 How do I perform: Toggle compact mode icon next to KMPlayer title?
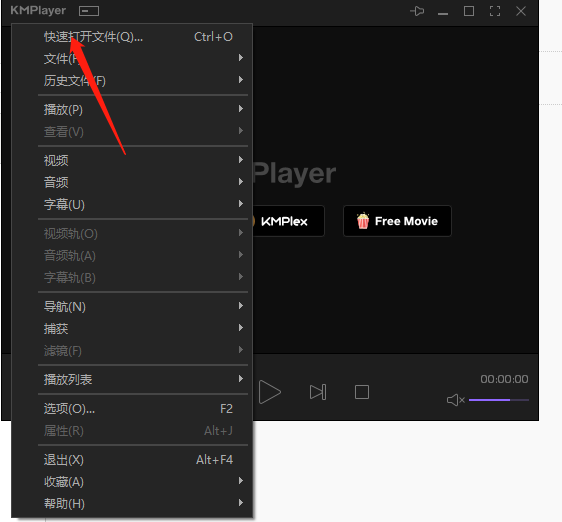(89, 11)
